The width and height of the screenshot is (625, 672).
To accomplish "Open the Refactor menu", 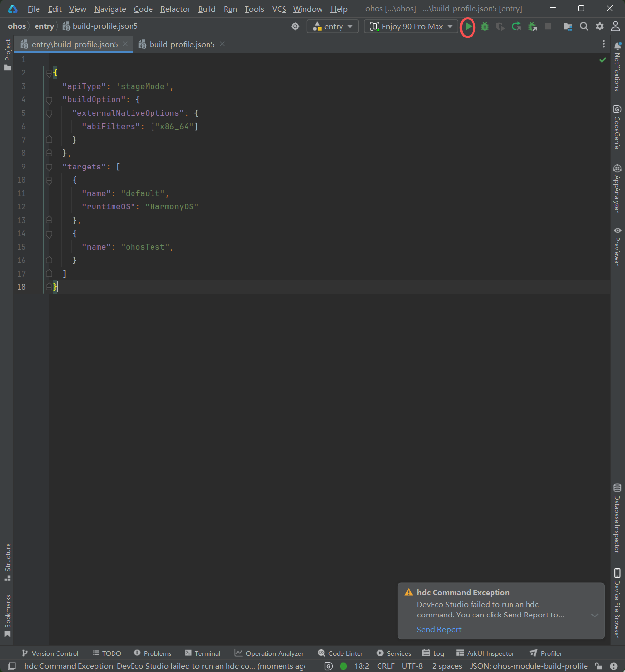I will point(175,9).
